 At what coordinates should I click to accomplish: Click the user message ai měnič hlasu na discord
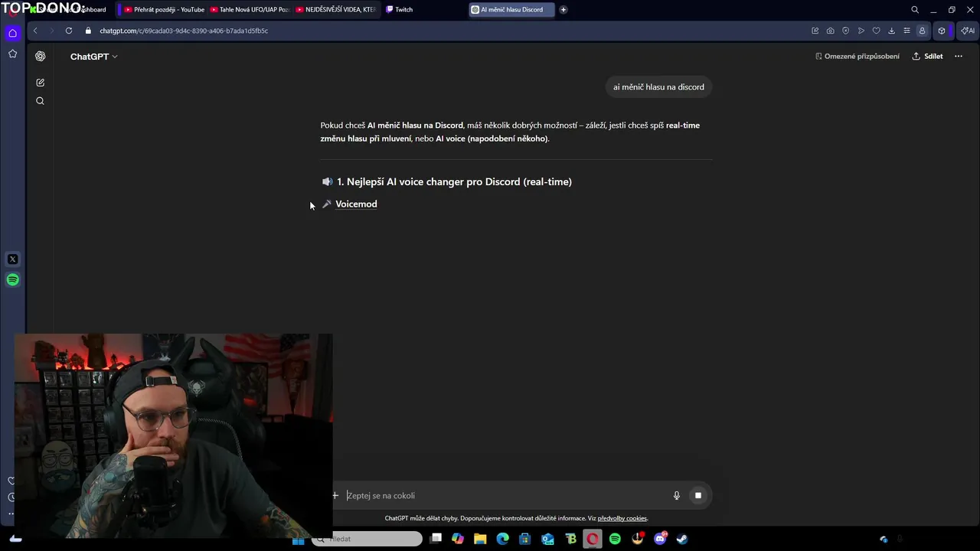tap(658, 86)
